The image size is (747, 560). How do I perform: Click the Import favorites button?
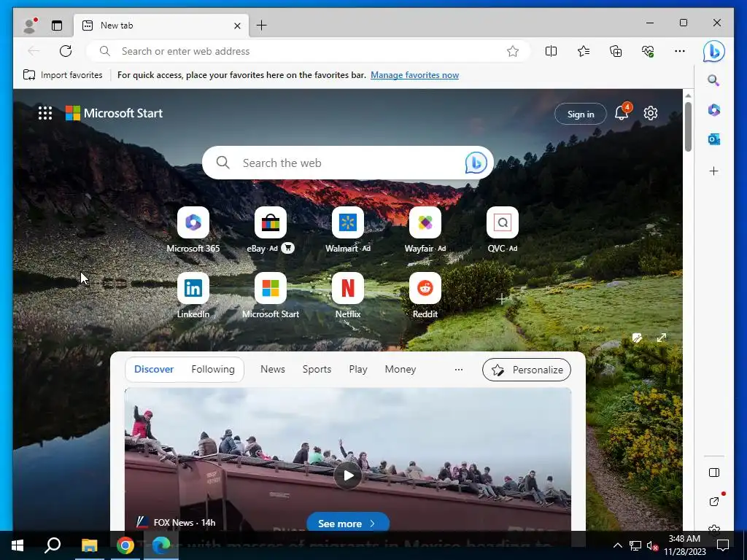point(63,75)
